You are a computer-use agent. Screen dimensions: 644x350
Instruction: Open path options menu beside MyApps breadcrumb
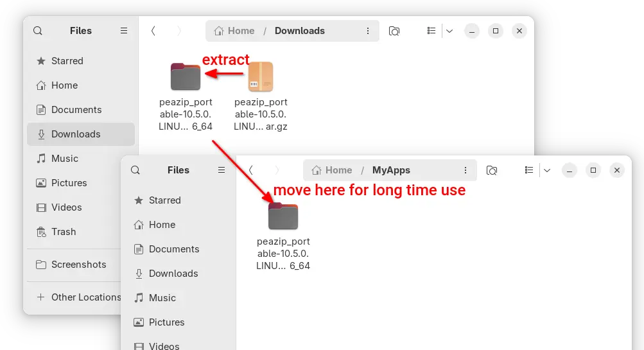click(x=466, y=170)
